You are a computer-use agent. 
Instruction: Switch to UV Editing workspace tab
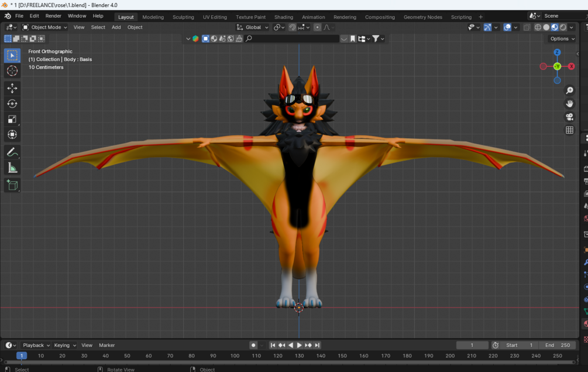(215, 17)
